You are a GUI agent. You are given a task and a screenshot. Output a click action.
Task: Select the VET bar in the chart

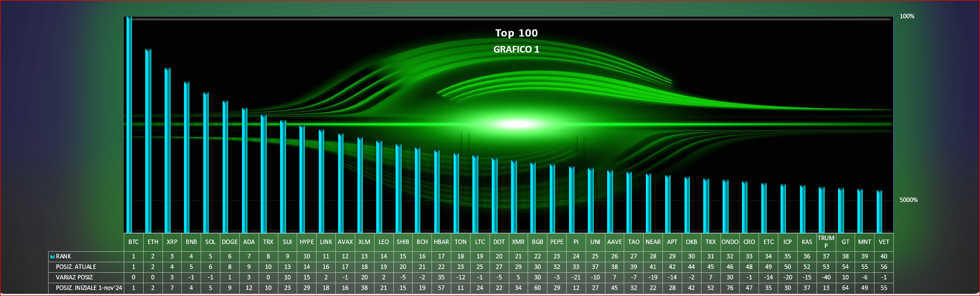(x=879, y=211)
